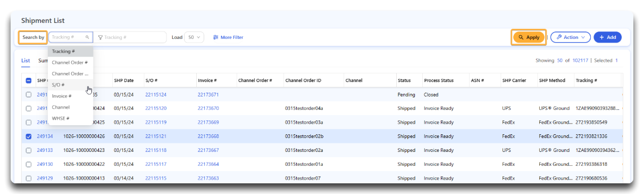Toggle the select-all header checkbox
Image resolution: width=644 pixels, height=194 pixels.
point(29,80)
